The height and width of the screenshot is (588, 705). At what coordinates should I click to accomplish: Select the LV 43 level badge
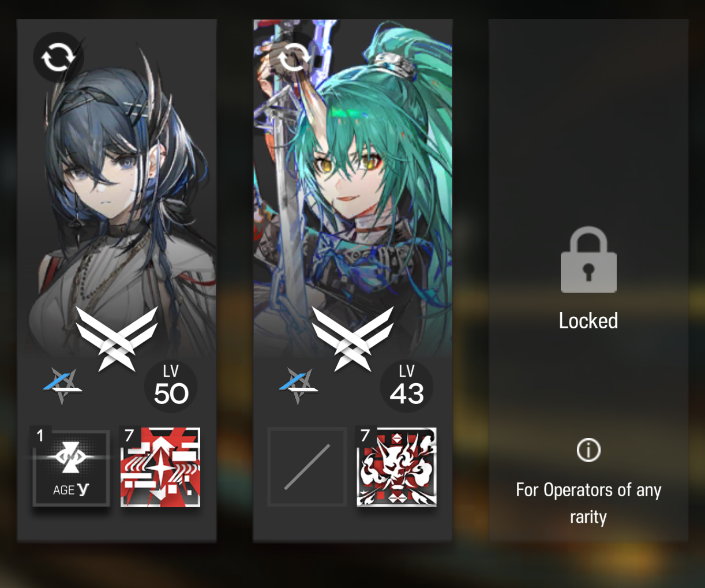click(x=407, y=387)
